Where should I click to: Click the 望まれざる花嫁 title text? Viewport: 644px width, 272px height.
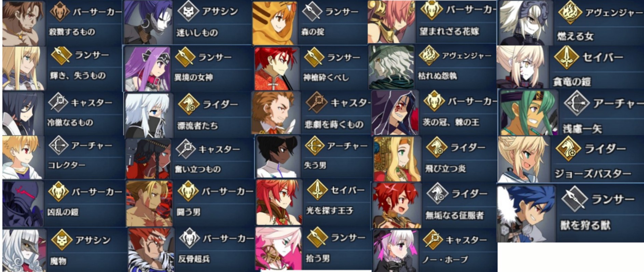pos(449,31)
